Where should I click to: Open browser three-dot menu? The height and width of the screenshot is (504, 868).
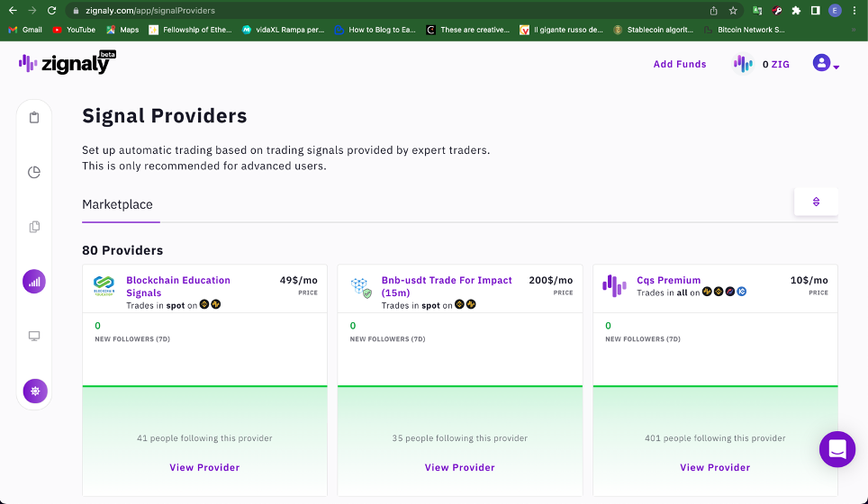click(854, 11)
